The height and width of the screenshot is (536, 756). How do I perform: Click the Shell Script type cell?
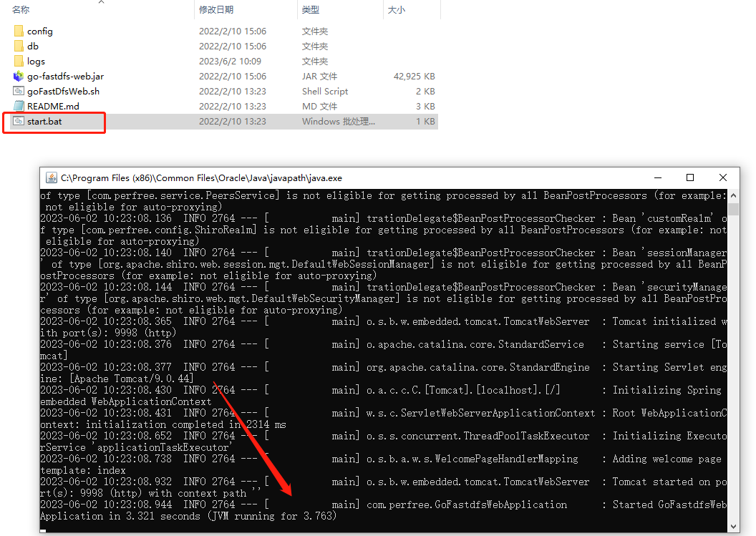(x=325, y=91)
